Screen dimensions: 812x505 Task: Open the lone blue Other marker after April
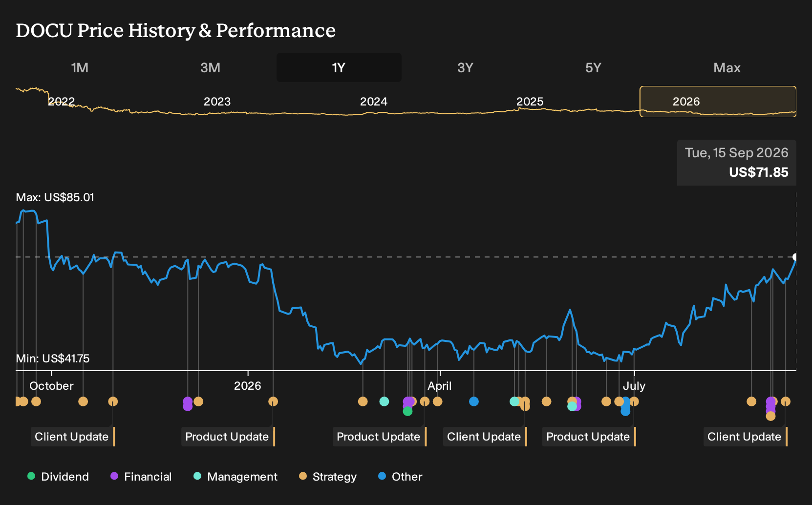[473, 401]
